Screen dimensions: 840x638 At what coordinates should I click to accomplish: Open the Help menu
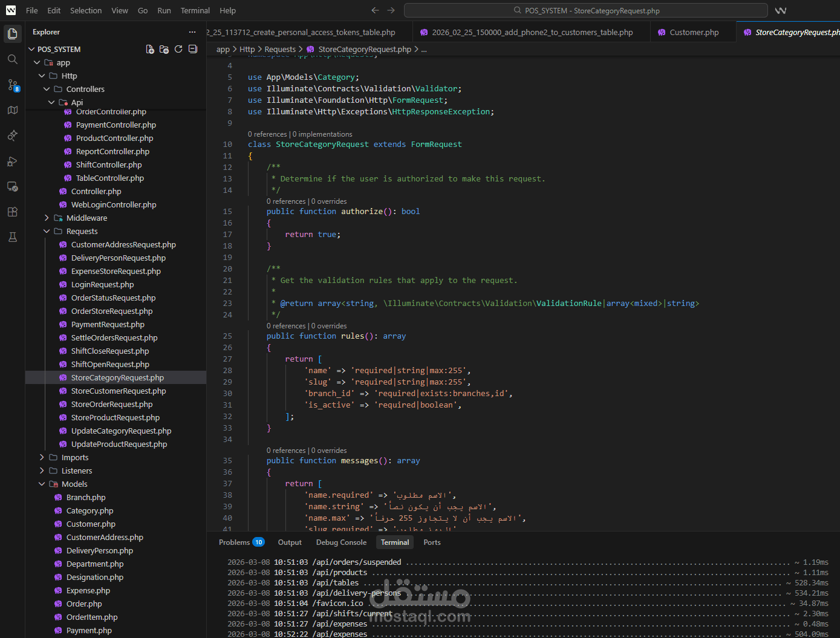tap(228, 10)
